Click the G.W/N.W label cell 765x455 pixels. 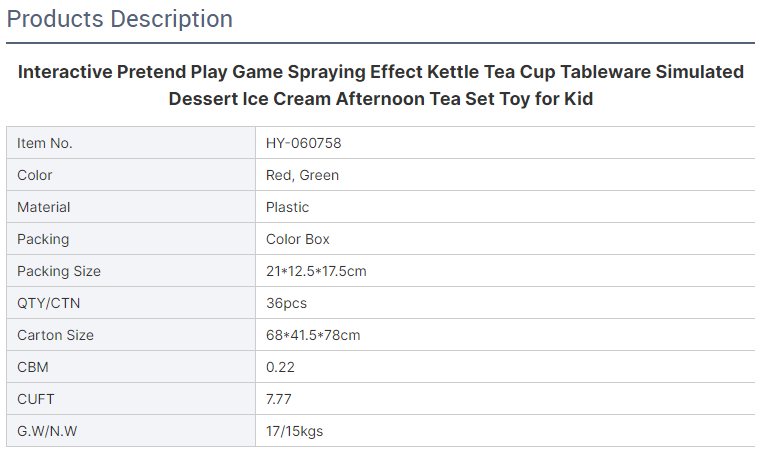click(131, 431)
